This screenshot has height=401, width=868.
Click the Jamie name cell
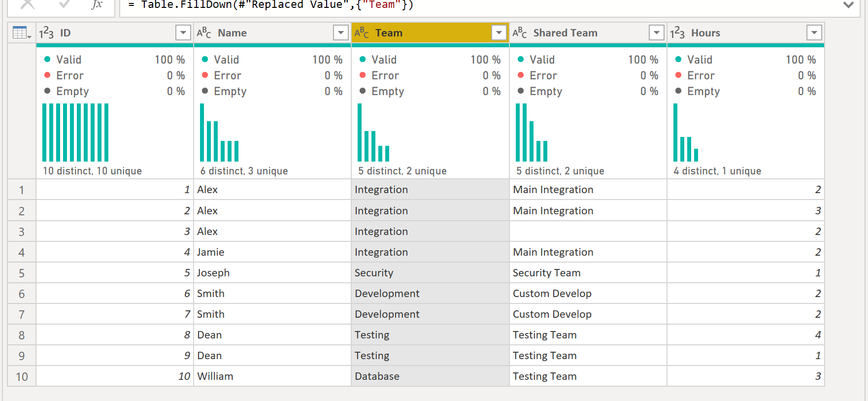[272, 252]
